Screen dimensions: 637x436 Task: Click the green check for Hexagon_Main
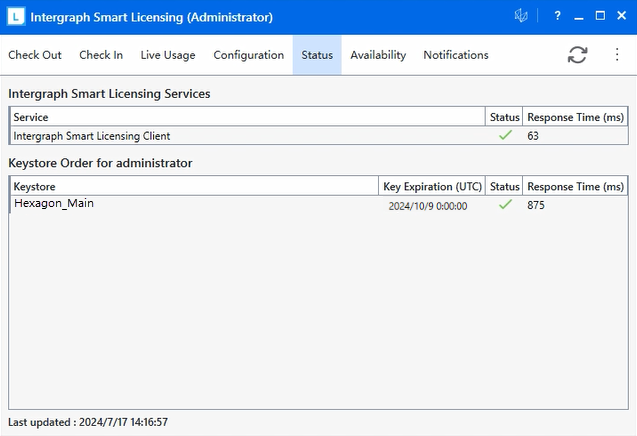[505, 205]
